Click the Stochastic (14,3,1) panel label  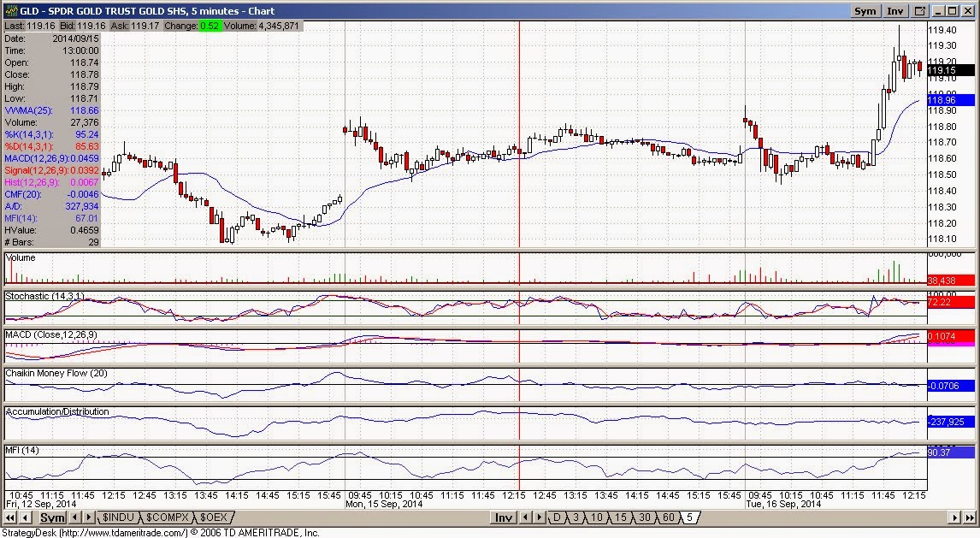(x=44, y=296)
